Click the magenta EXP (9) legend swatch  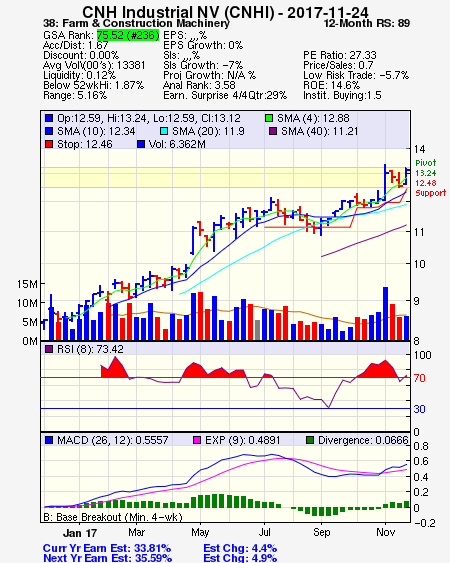coord(197,440)
